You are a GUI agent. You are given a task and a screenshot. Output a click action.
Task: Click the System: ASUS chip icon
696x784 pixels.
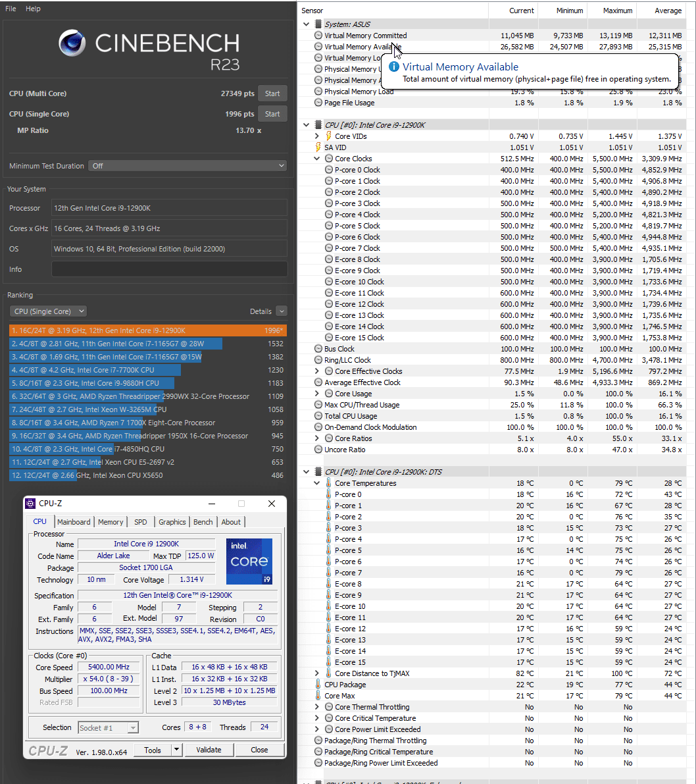click(318, 24)
